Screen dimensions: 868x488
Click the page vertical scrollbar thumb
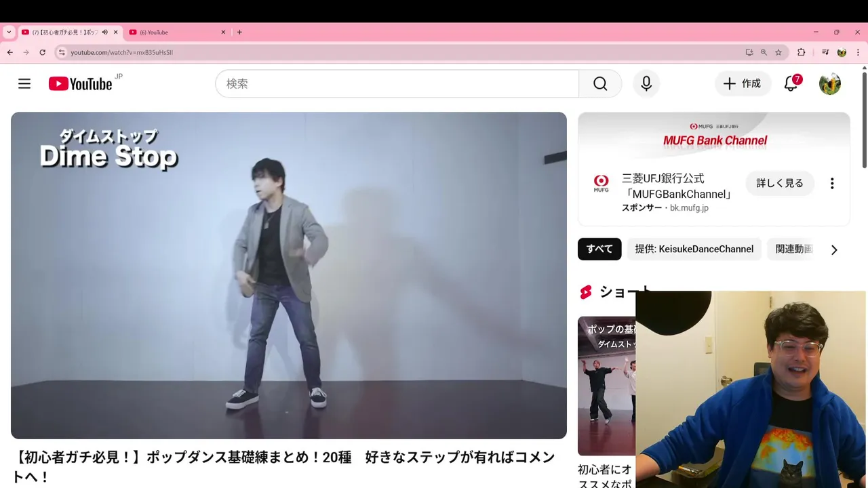tap(864, 119)
